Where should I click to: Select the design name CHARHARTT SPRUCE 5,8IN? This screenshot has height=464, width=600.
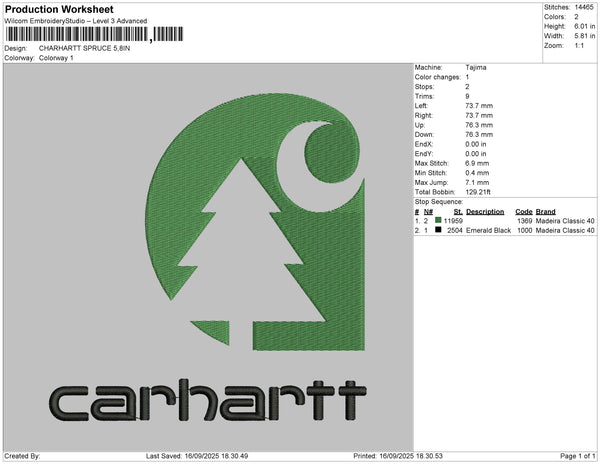coord(84,49)
